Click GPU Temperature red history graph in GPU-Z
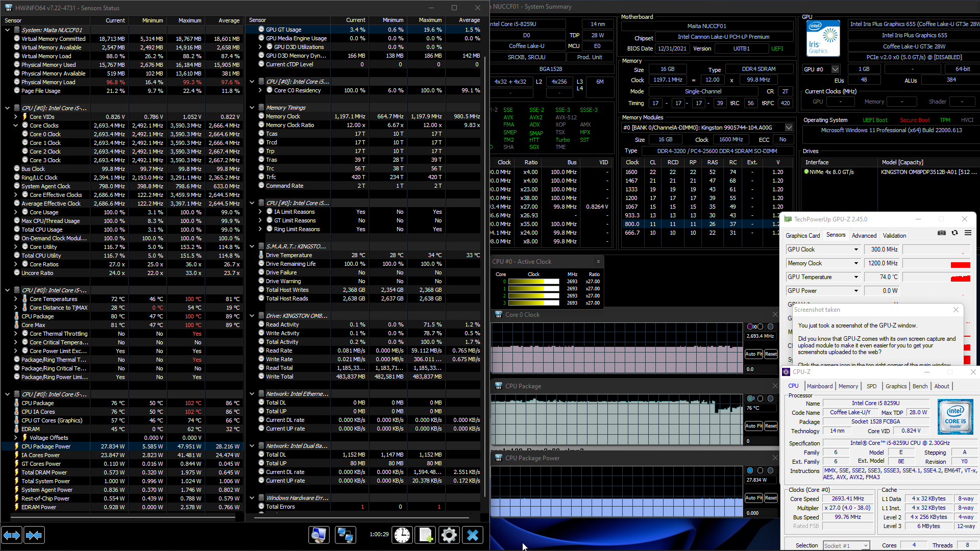This screenshot has height=551, width=980. (x=937, y=277)
